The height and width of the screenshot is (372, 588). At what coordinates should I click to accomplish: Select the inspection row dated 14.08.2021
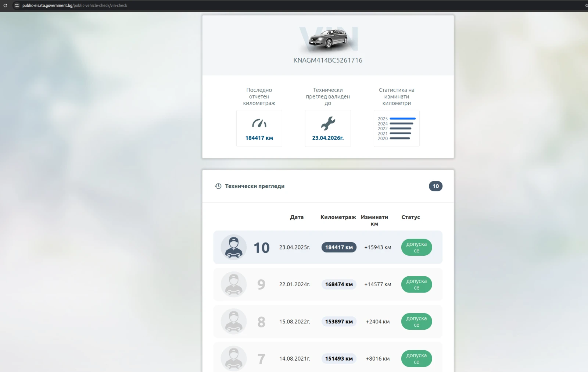[295, 358]
